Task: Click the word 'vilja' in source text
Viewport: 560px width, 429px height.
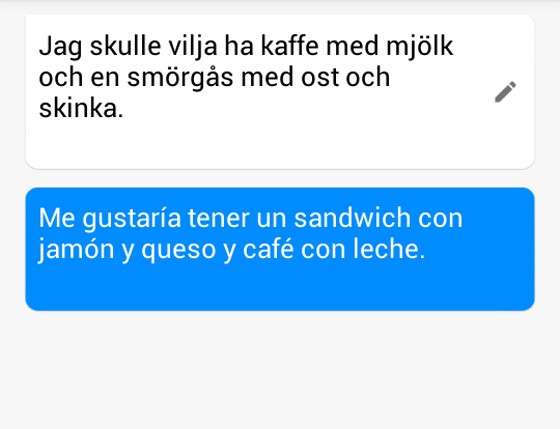Action: 193,47
